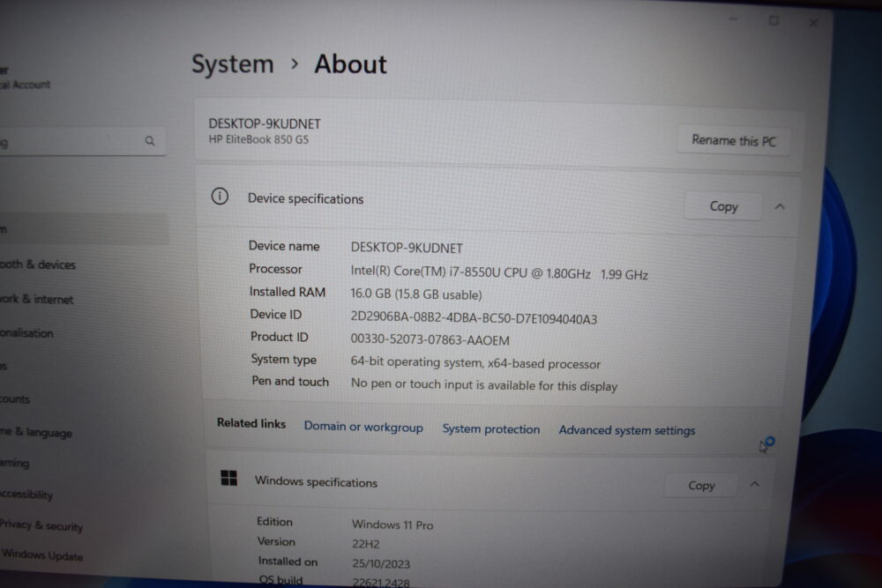
Task: Click the Device specifications heading
Action: click(305, 199)
